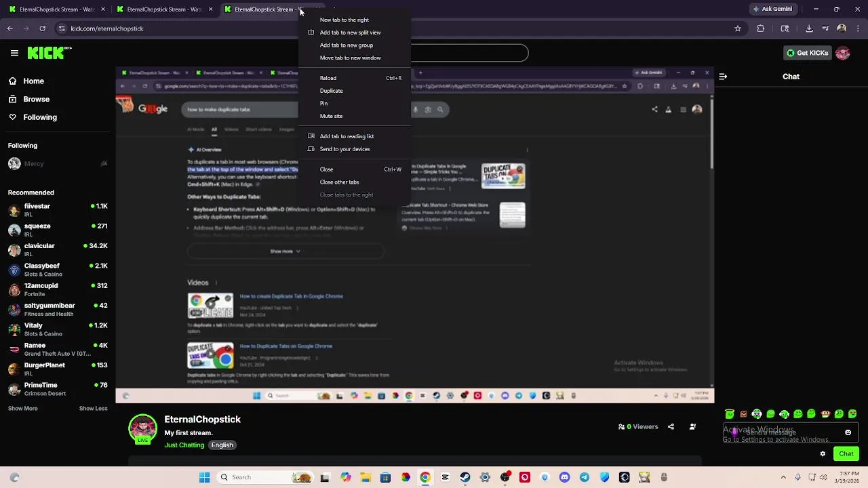Select Mute site menu entry
Image resolution: width=868 pixels, height=488 pixels.
point(355,116)
